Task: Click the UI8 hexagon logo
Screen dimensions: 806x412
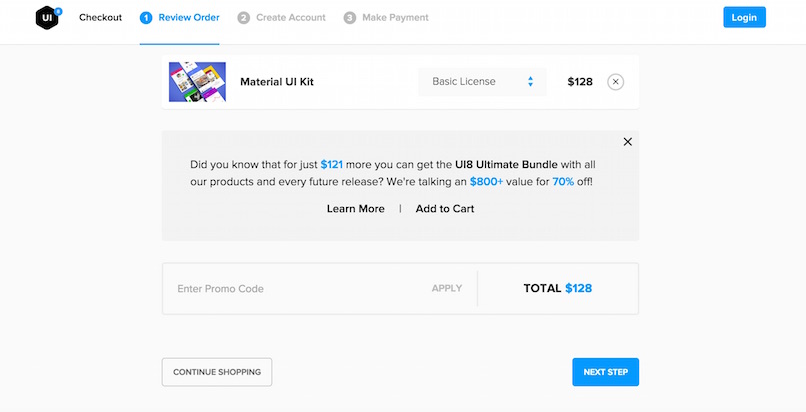Action: pos(47,18)
